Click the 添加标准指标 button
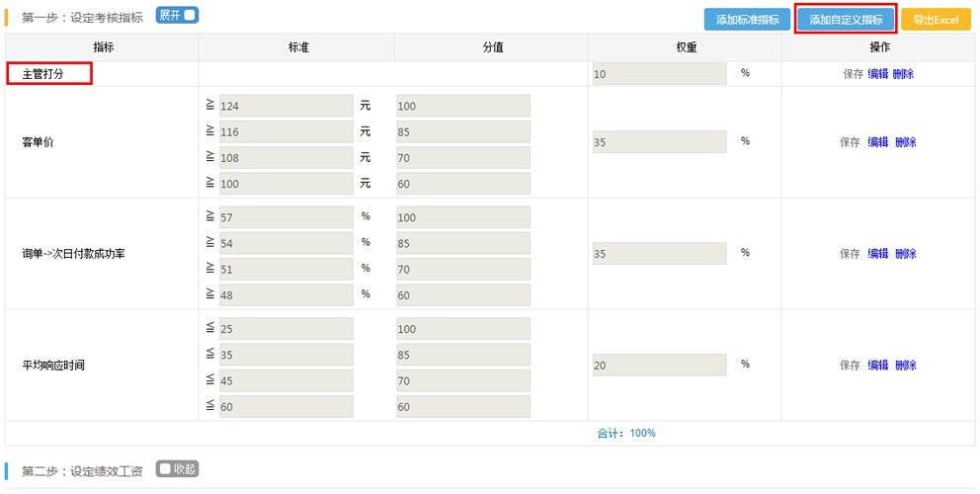The width and height of the screenshot is (980, 494). coord(747,20)
